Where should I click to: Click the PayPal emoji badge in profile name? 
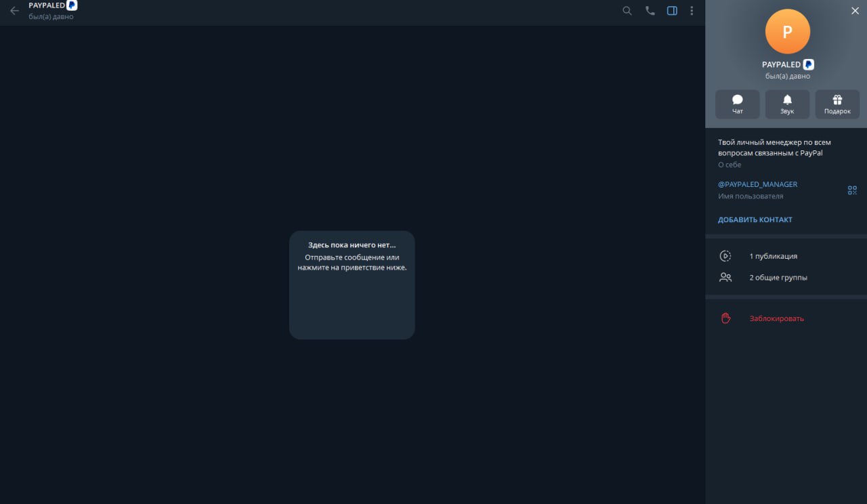coord(809,64)
